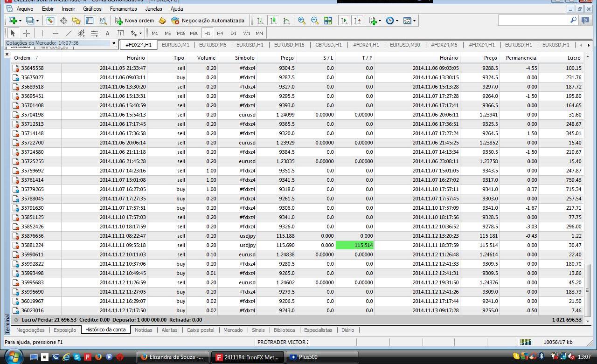The height and width of the screenshot is (364, 597).
Task: Tile chart windows icon
Action: pyautogui.click(x=328, y=21)
